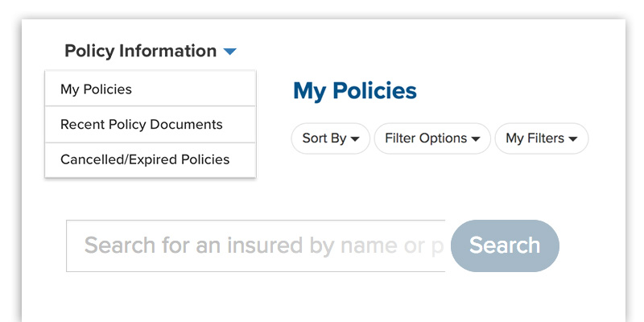Click the Policy Information header text
644x322 pixels.
[x=140, y=52]
